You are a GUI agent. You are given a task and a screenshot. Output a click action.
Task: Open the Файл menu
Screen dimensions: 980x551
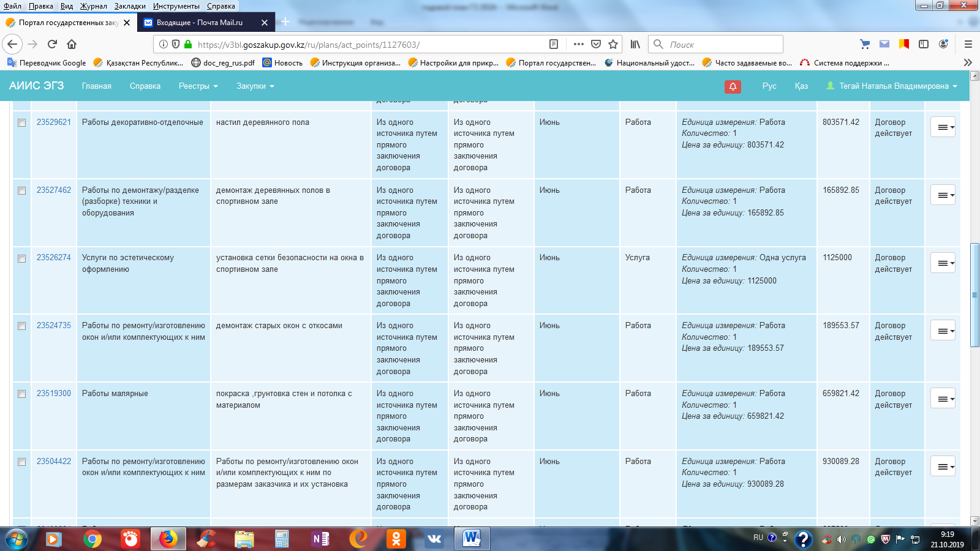point(12,6)
